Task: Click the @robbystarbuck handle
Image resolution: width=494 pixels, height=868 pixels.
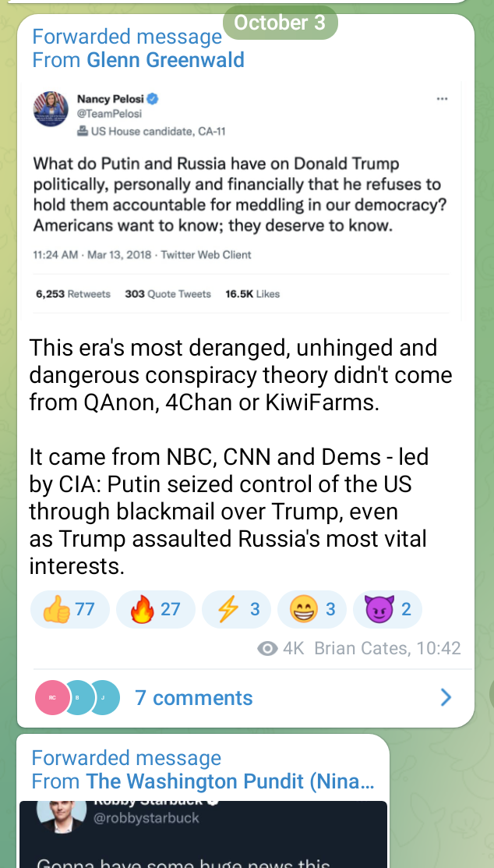Action: tap(146, 818)
